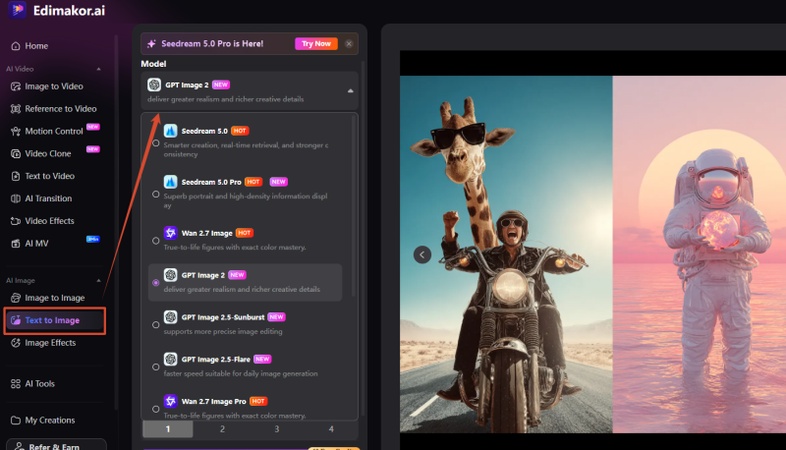
Task: Select the Wan 2.7 Image Pro radio button
Action: (x=156, y=409)
